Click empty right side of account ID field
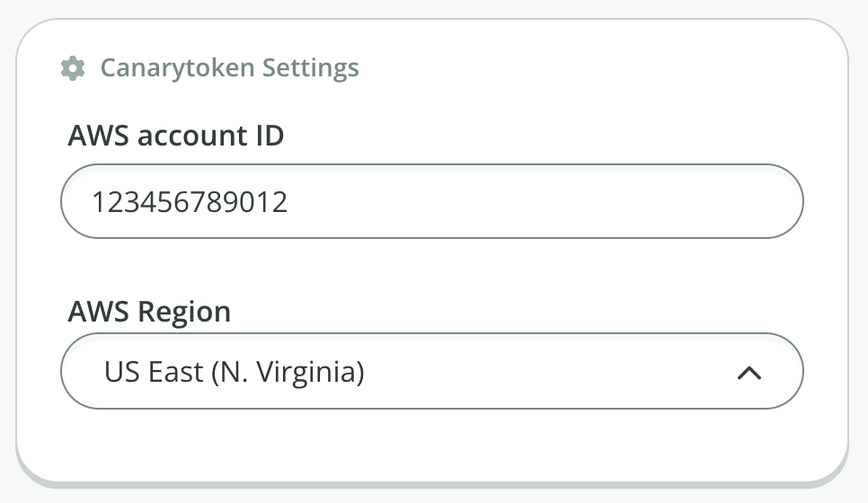Screen dimensions: 868x503 pyautogui.click(x=629, y=201)
